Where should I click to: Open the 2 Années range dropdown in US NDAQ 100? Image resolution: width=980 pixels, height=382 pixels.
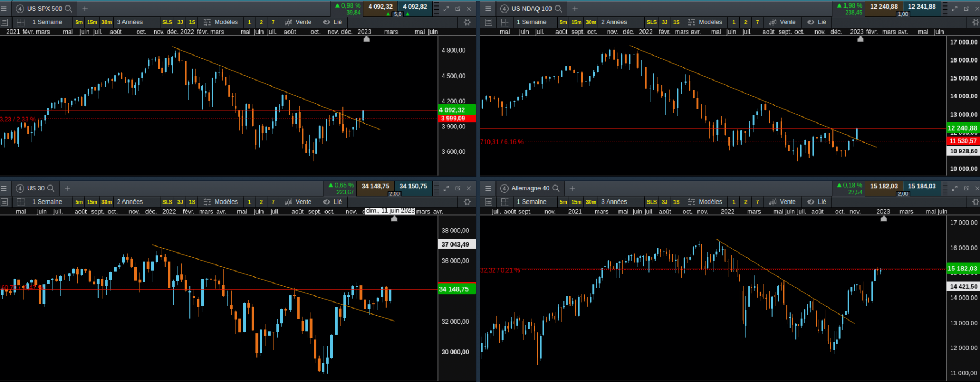[614, 22]
